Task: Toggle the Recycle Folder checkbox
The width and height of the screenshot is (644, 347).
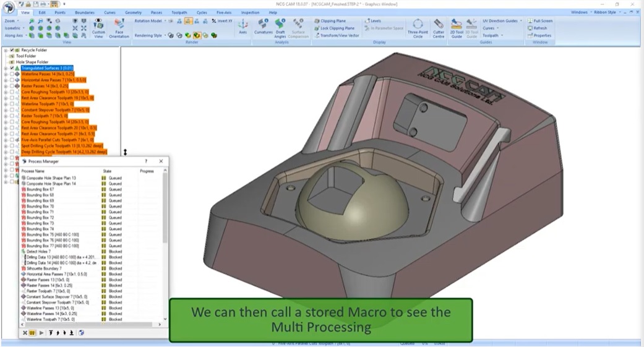Action: [12, 50]
